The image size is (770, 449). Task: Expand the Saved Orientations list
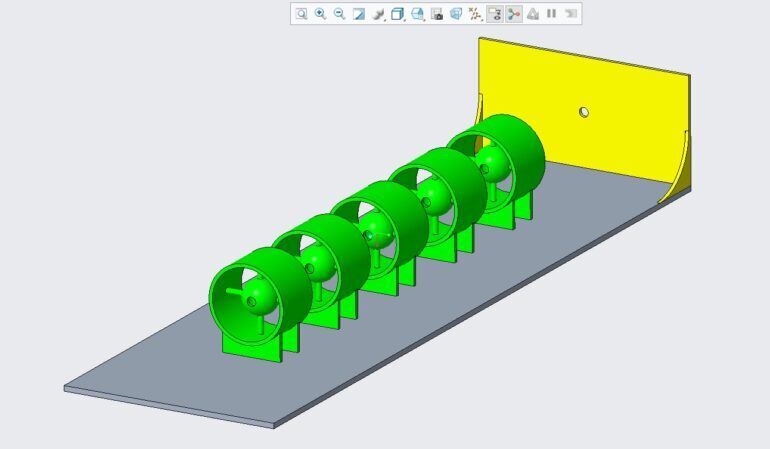[417, 14]
